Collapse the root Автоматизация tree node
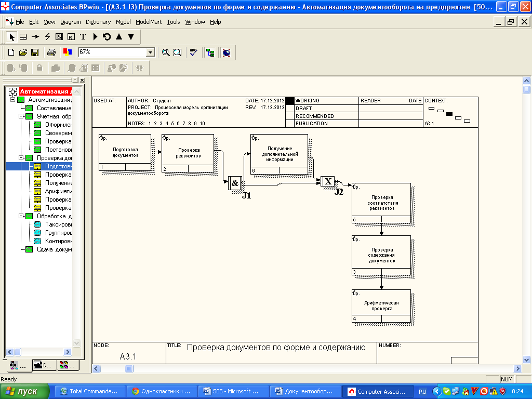The width and height of the screenshot is (532, 399). click(x=12, y=100)
